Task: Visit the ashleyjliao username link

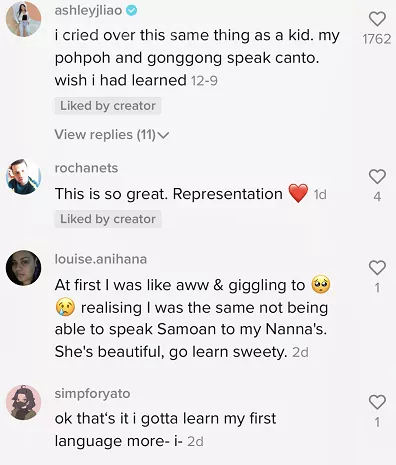Action: coord(88,10)
